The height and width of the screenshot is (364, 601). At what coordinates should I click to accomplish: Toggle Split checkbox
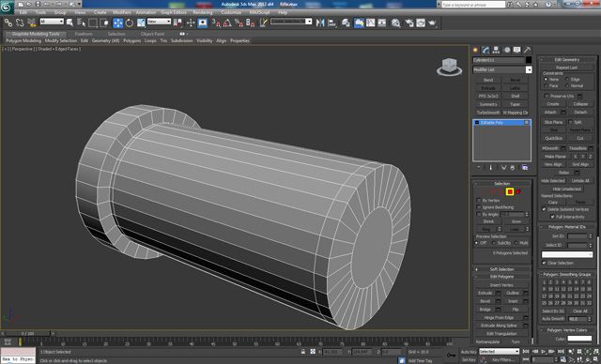point(570,122)
